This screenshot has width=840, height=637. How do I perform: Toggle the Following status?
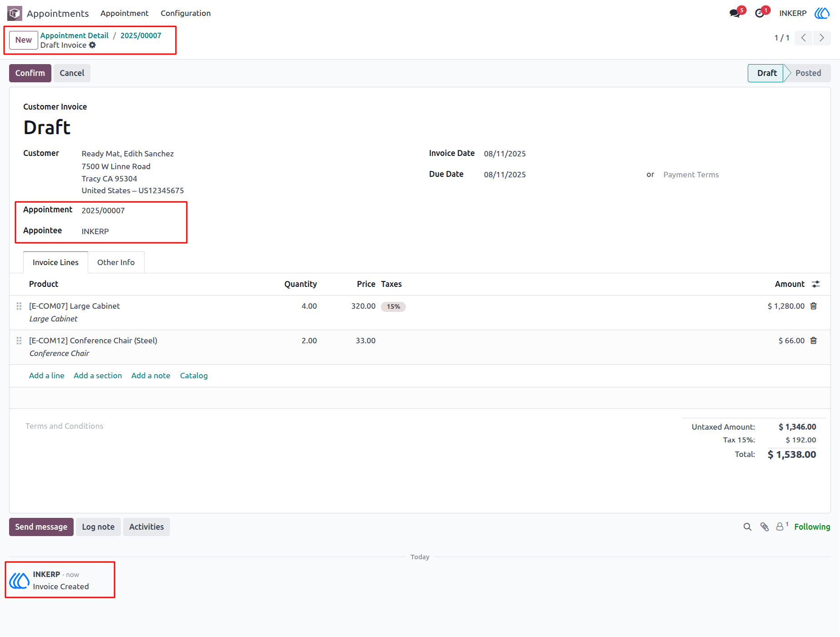point(812,527)
